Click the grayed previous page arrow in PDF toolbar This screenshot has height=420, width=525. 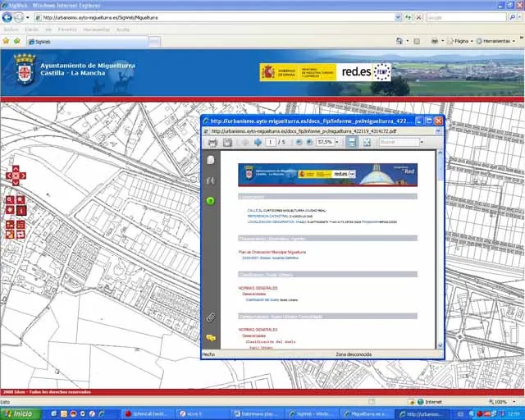tap(245, 142)
